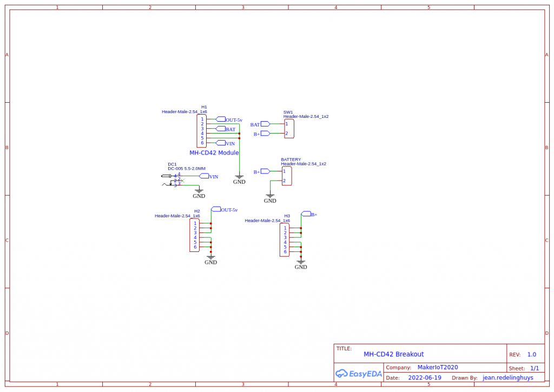Select the author name jean.redelinghuys
The image size is (554, 392).
(x=508, y=378)
